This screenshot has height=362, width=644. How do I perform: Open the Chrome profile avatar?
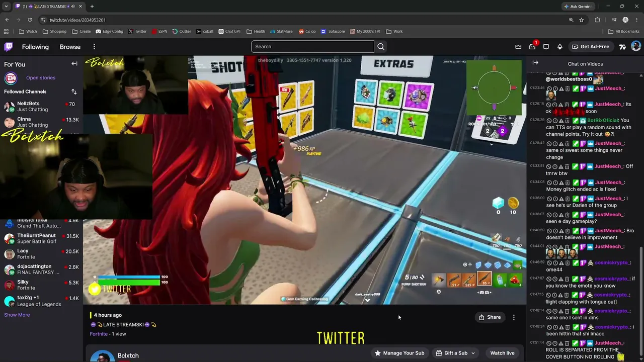click(625, 20)
